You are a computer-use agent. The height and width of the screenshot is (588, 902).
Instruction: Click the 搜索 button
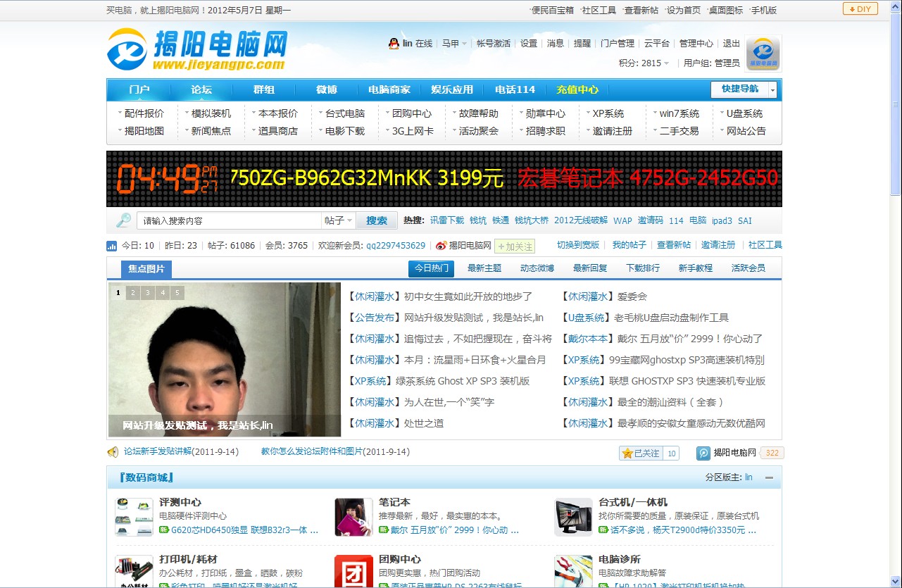[x=377, y=220]
